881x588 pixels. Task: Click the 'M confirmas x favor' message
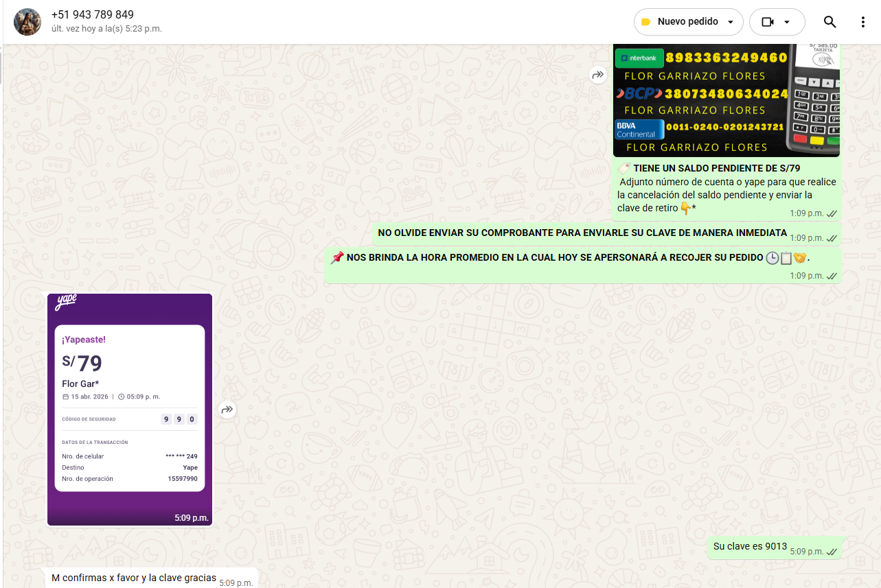click(134, 578)
